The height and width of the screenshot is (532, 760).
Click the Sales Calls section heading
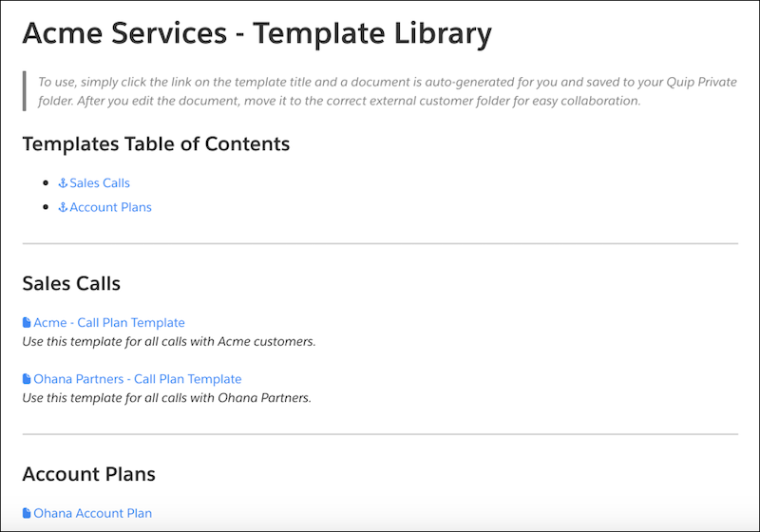[x=71, y=283]
